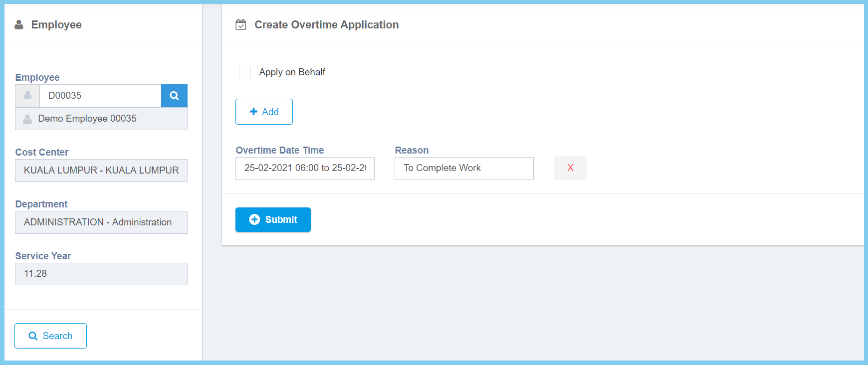Image resolution: width=868 pixels, height=365 pixels.
Task: Click the Employee panel heading text
Action: [x=56, y=24]
